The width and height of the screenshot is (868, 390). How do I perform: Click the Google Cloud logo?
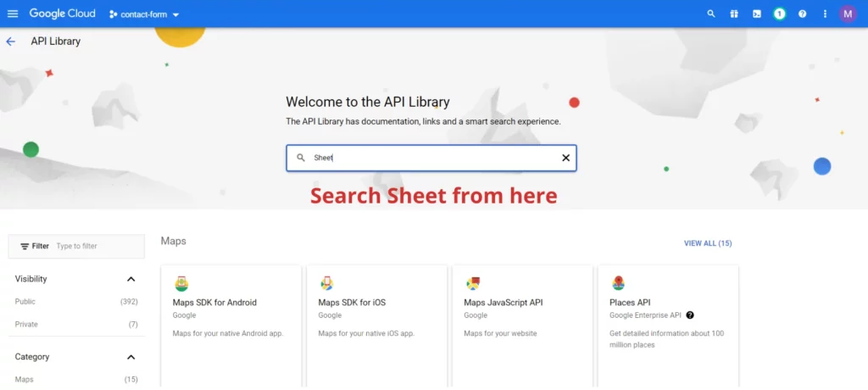[62, 14]
